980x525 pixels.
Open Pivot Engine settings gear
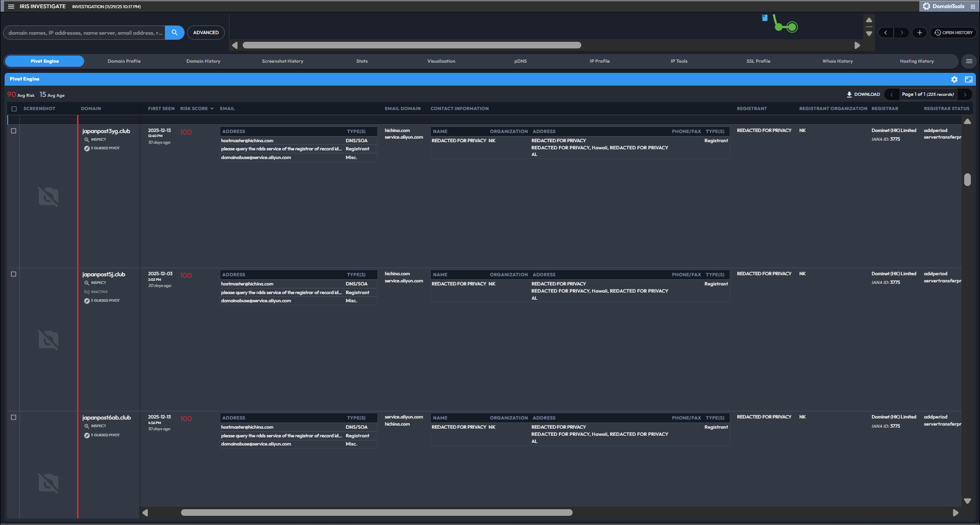pyautogui.click(x=954, y=80)
